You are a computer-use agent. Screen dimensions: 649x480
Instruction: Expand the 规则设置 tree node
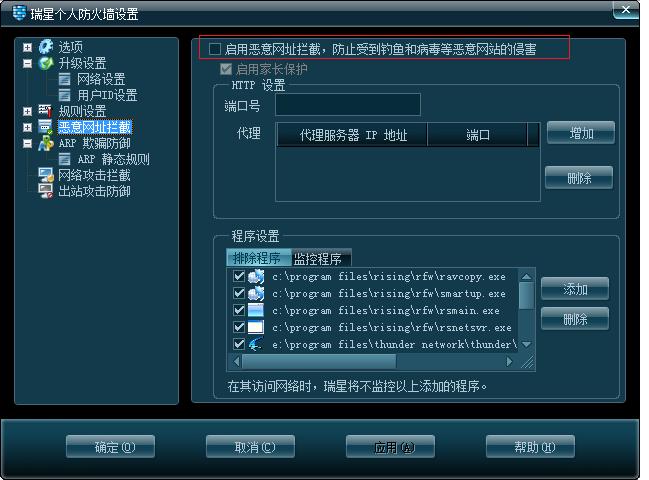click(27, 111)
